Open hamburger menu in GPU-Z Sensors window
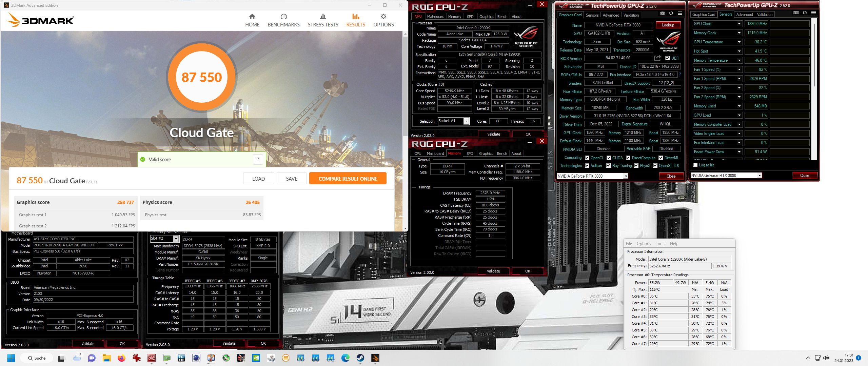The height and width of the screenshot is (366, 868). coord(813,13)
